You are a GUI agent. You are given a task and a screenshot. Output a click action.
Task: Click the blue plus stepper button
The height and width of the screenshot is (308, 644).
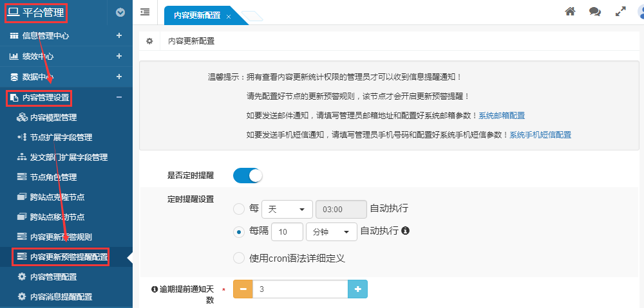click(x=357, y=289)
